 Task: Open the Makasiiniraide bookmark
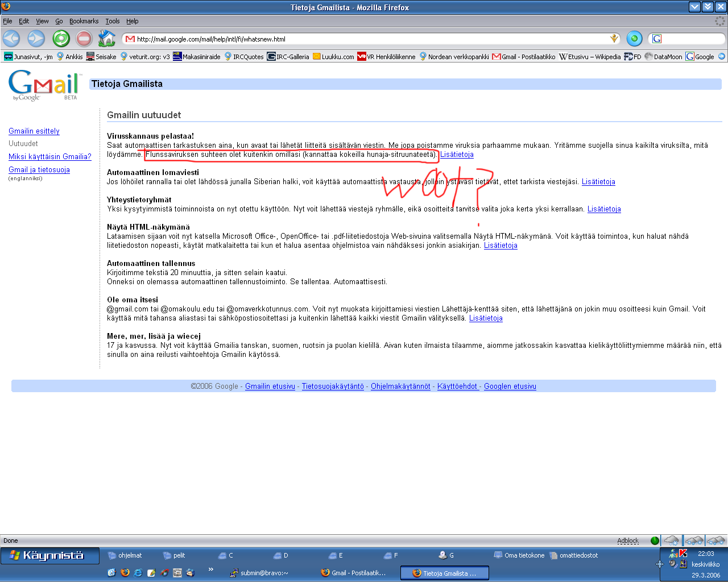(197, 56)
